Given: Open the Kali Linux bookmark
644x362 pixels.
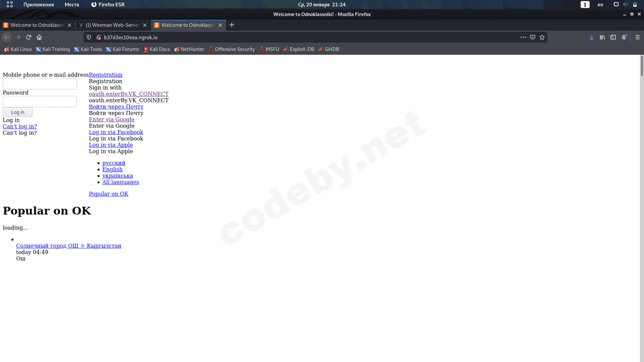Looking at the screenshot, I should point(18,49).
